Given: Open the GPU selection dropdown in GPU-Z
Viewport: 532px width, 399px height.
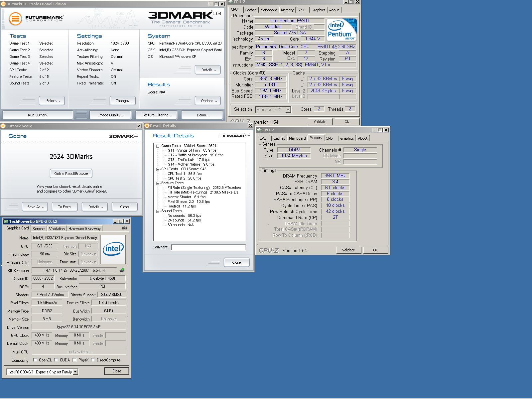Looking at the screenshot, I should tap(75, 372).
